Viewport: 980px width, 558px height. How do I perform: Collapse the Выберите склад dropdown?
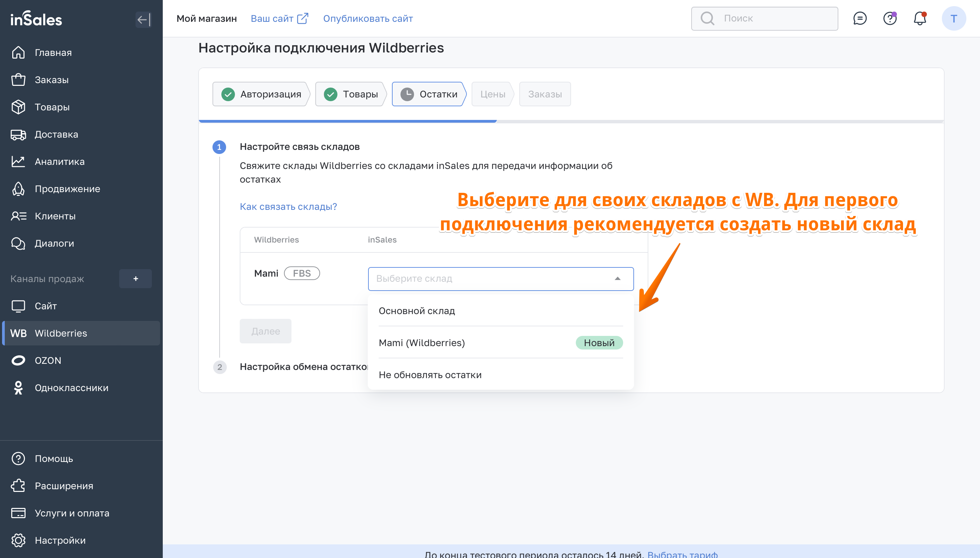[x=617, y=279]
